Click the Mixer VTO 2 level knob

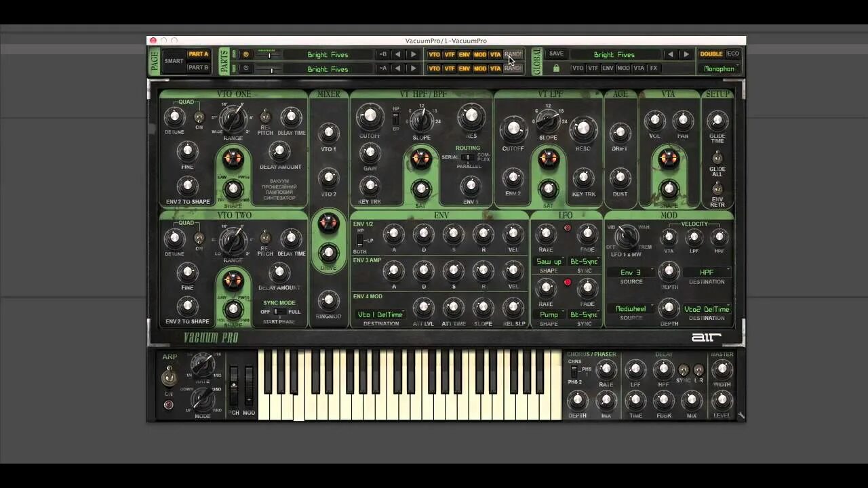point(329,178)
